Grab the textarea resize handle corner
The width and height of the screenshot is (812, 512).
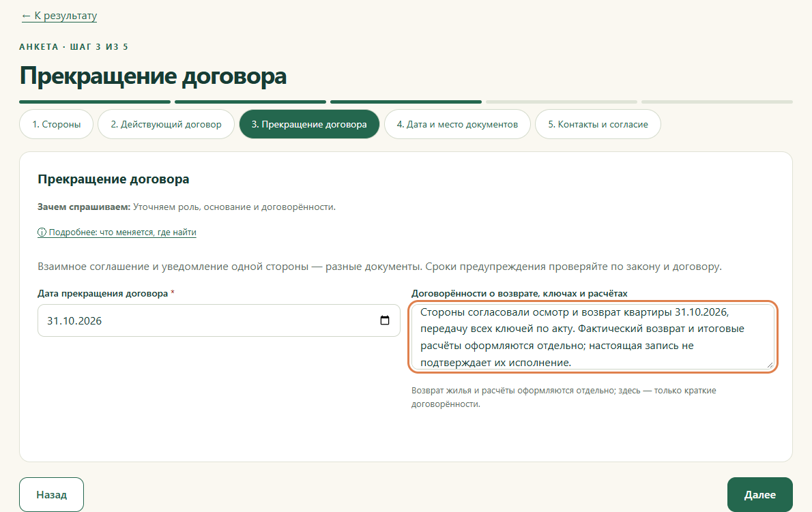tap(770, 365)
